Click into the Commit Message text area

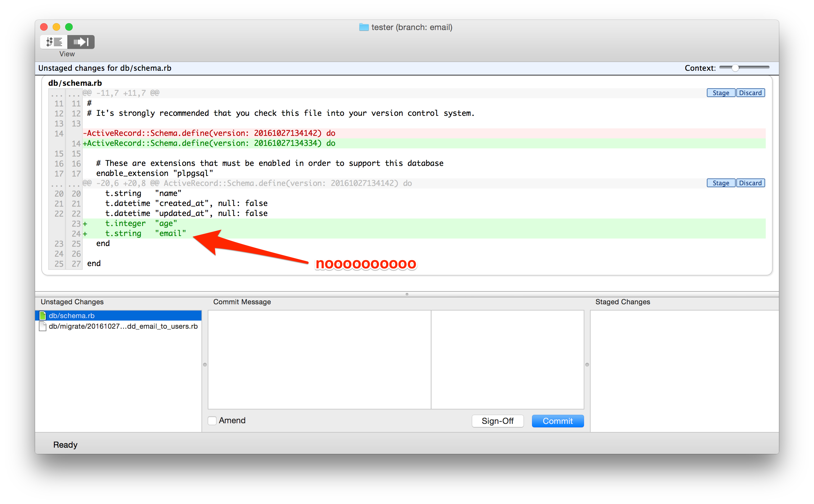319,359
